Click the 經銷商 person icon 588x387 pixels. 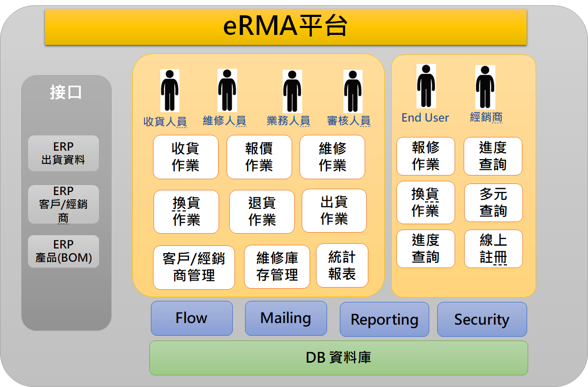coord(485,87)
